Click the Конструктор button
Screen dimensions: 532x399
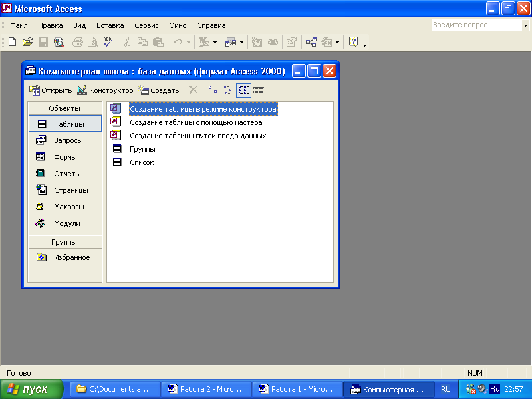[105, 90]
